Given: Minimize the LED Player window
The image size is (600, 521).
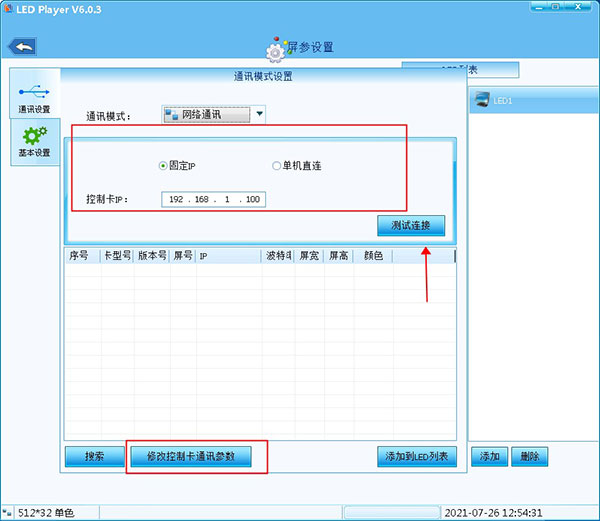Looking at the screenshot, I should pos(540,7).
